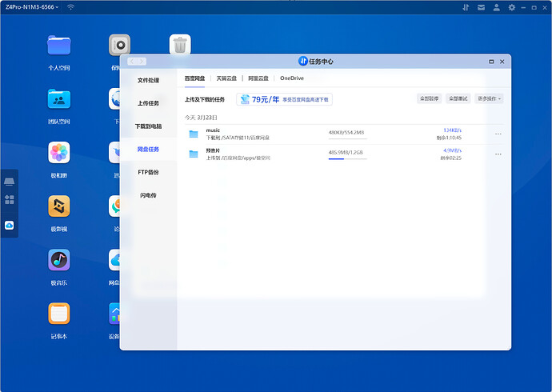Click the 预告片 upload progress bar

(x=347, y=158)
